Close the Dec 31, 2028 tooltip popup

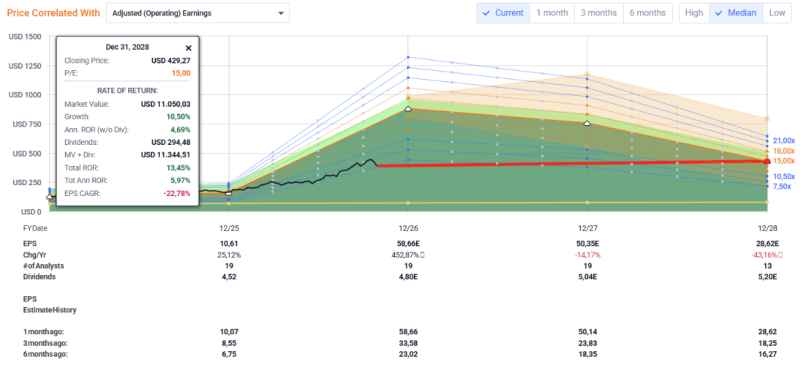pyautogui.click(x=188, y=48)
